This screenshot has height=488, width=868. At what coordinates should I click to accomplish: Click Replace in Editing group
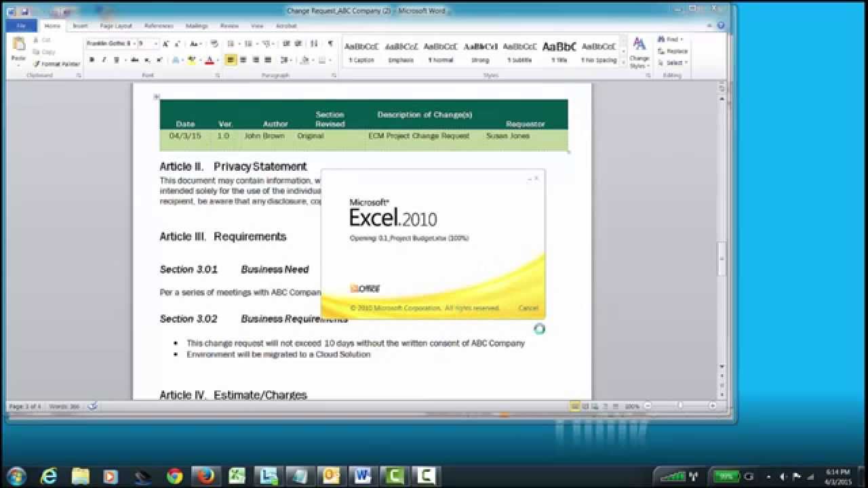click(673, 52)
